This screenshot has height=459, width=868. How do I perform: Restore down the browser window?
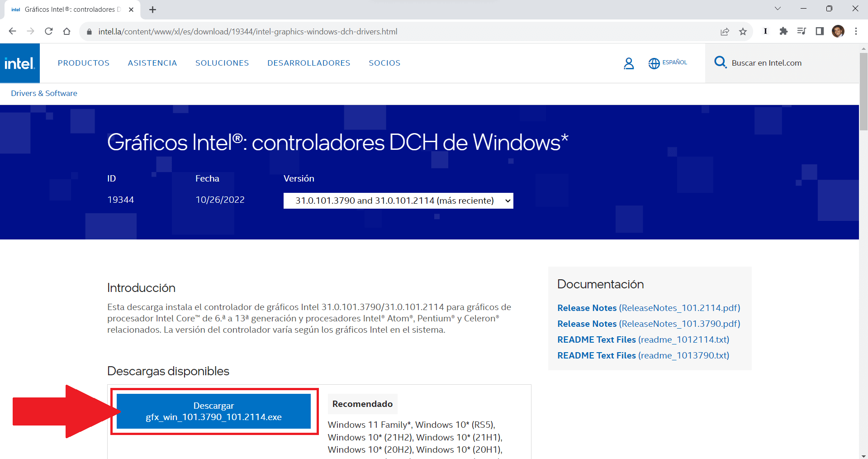tap(829, 9)
